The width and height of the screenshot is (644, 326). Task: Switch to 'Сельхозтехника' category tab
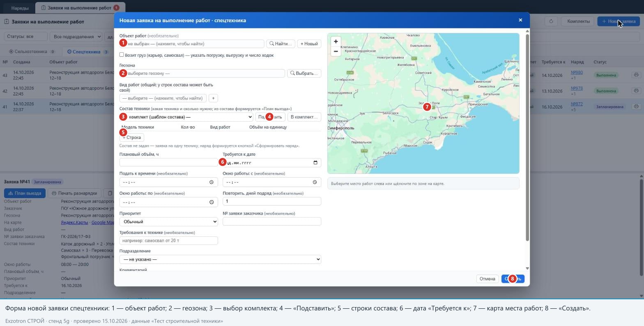click(x=32, y=52)
